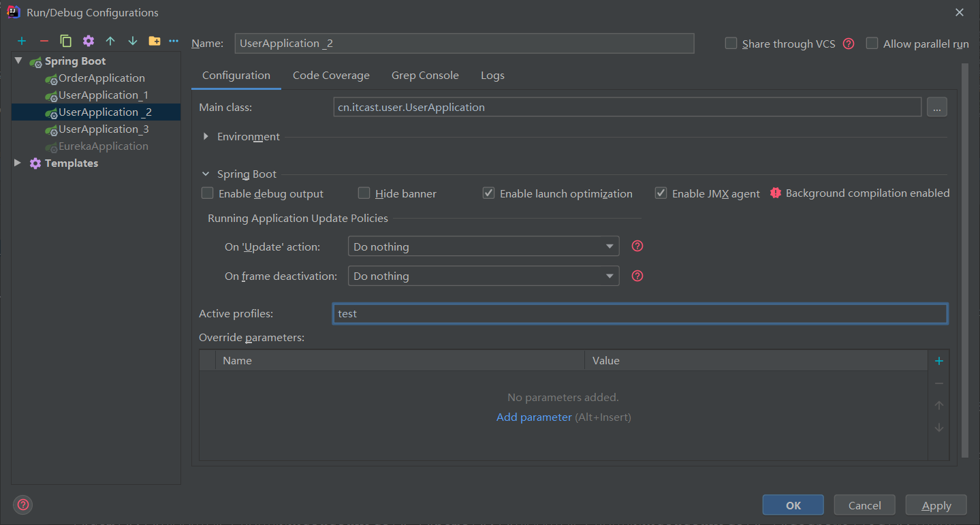Click help icon beside On 'Update' action

637,246
